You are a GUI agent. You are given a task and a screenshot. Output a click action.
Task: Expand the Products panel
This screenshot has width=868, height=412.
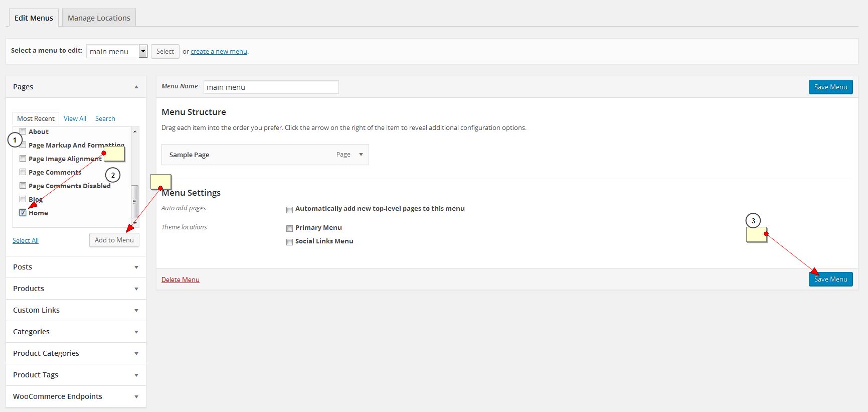[76, 289]
